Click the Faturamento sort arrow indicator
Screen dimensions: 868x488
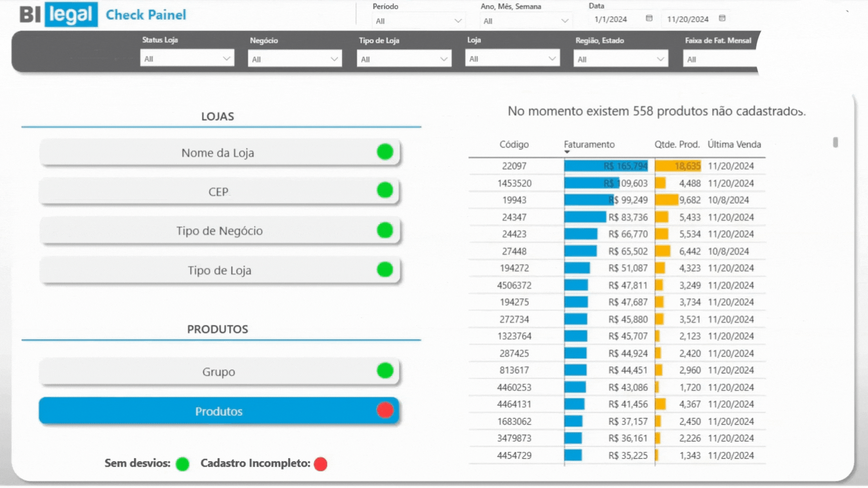[567, 152]
